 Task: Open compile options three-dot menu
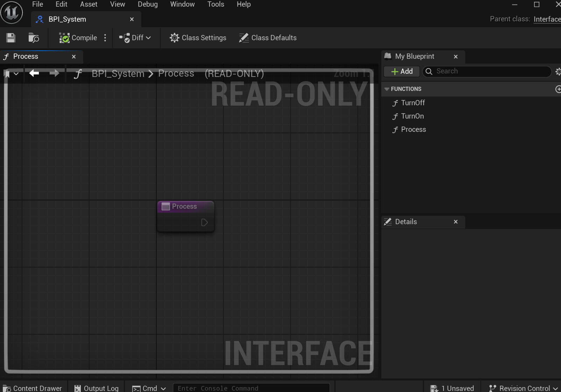pos(105,38)
